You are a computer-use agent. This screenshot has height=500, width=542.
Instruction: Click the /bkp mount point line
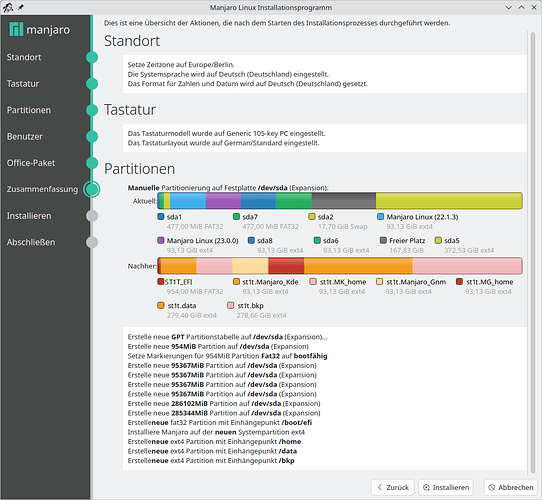[211, 461]
